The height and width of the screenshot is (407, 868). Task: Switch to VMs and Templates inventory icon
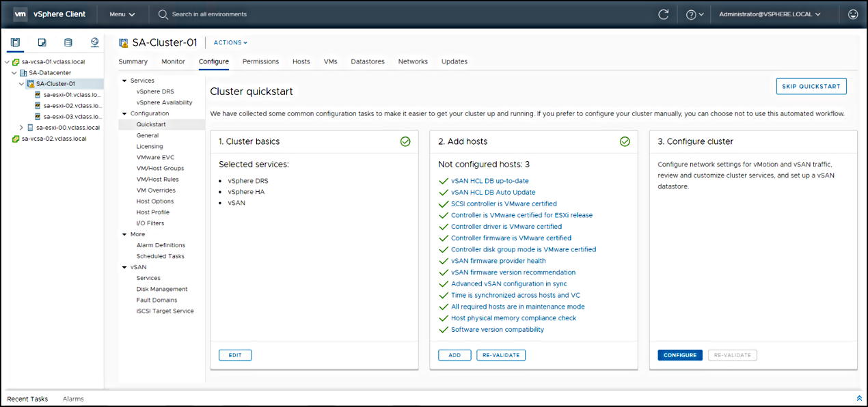42,42
